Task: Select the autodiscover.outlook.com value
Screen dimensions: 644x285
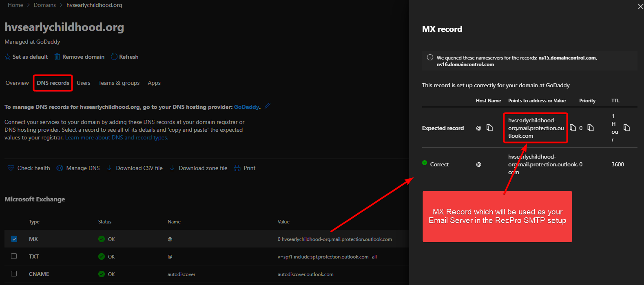Action: (305, 274)
